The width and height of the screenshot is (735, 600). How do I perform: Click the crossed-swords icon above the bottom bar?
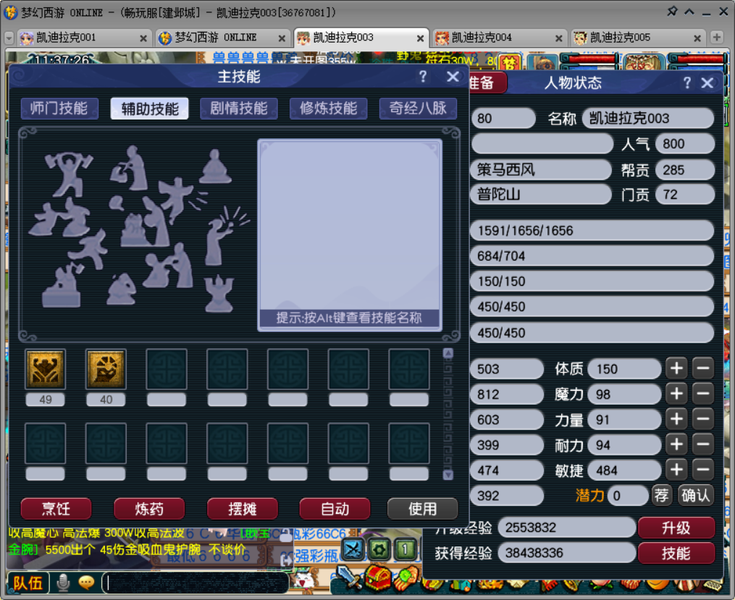(353, 549)
